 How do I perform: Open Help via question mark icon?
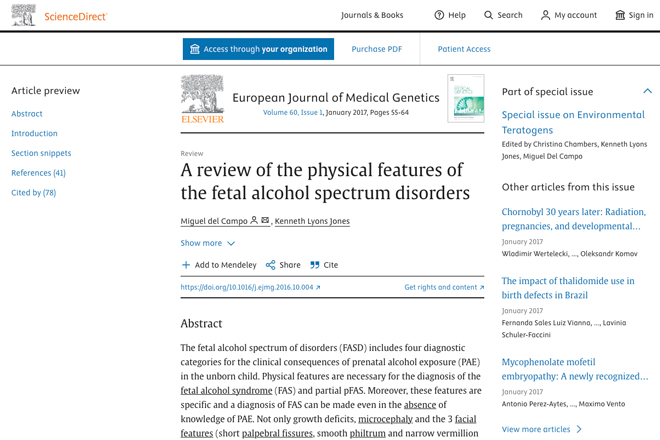[x=439, y=15]
